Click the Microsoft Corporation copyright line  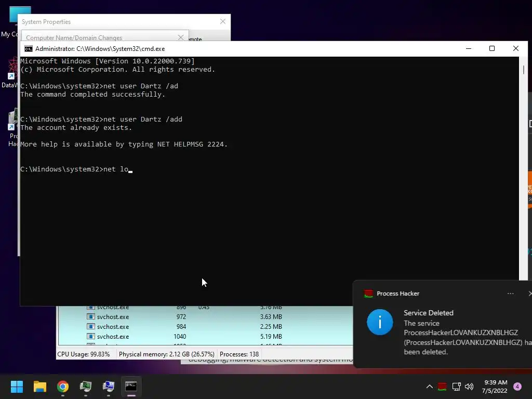point(118,70)
